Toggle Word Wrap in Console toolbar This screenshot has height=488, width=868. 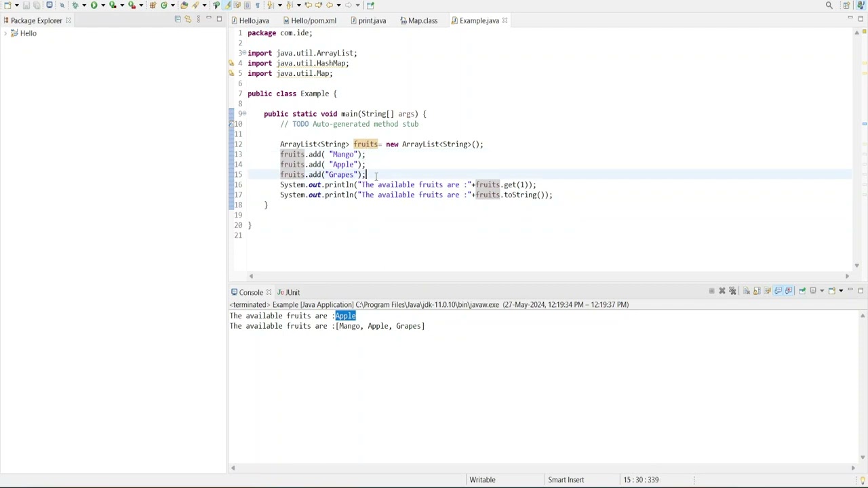[767, 291]
